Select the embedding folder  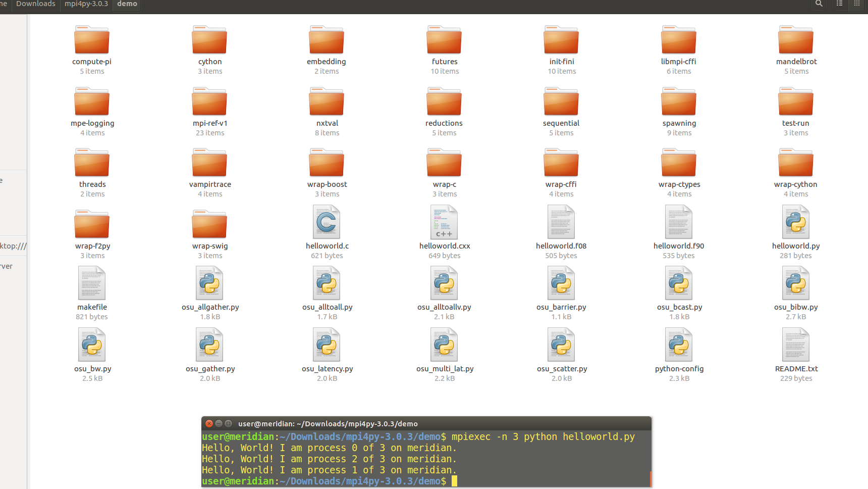327,40
